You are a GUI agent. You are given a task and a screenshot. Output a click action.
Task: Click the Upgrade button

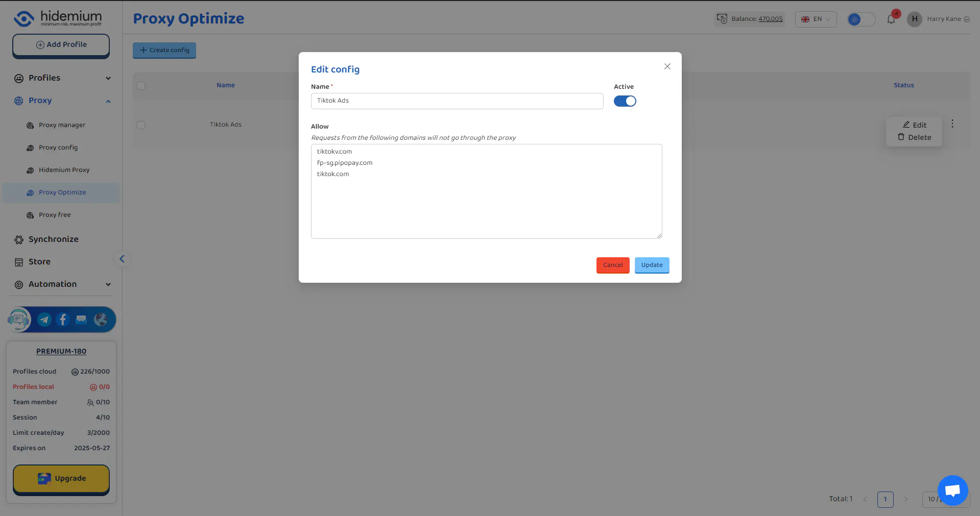[61, 479]
